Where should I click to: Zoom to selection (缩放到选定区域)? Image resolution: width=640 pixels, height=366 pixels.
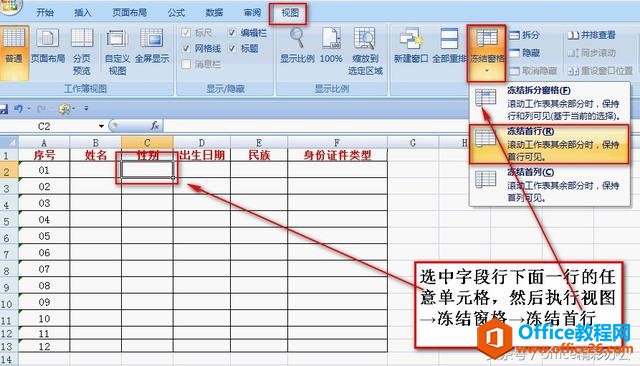click(x=365, y=51)
